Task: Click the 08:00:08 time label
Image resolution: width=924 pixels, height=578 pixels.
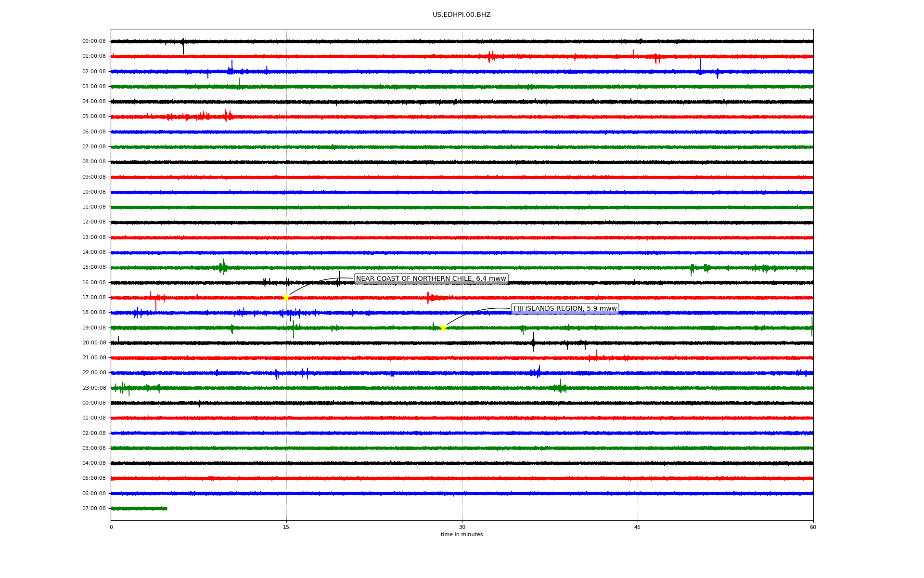Action: coord(94,162)
